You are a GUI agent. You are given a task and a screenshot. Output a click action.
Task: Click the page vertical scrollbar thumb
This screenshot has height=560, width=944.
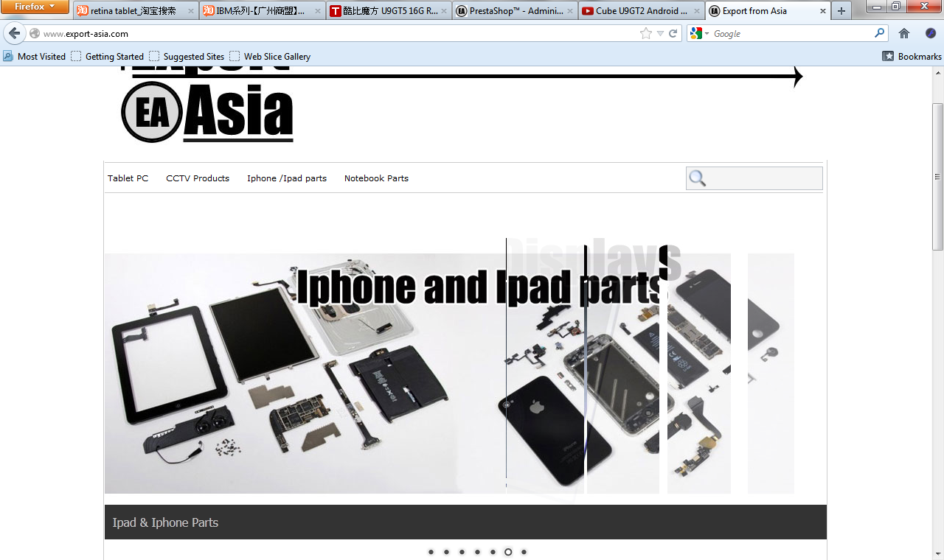point(938,177)
